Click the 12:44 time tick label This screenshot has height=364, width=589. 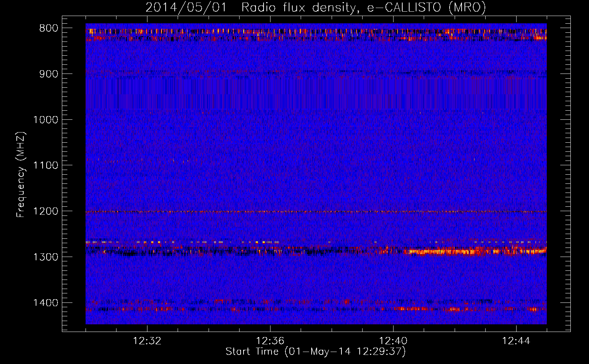pos(516,341)
